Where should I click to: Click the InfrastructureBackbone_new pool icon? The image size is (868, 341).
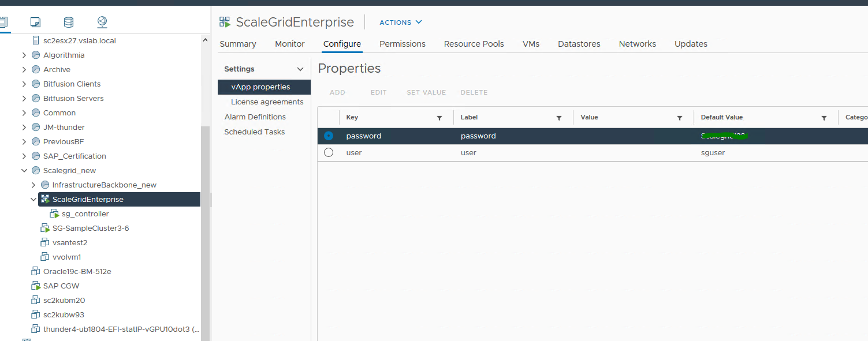tap(45, 185)
